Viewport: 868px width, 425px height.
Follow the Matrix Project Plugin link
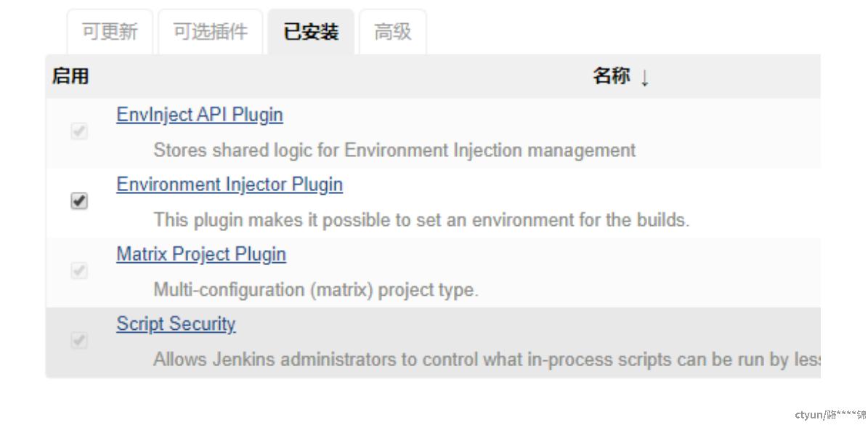coord(201,254)
